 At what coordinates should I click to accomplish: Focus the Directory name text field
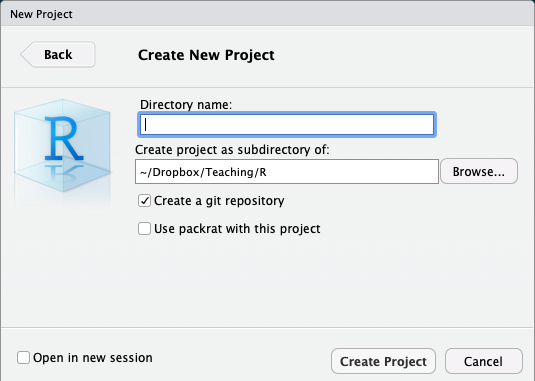pos(287,124)
